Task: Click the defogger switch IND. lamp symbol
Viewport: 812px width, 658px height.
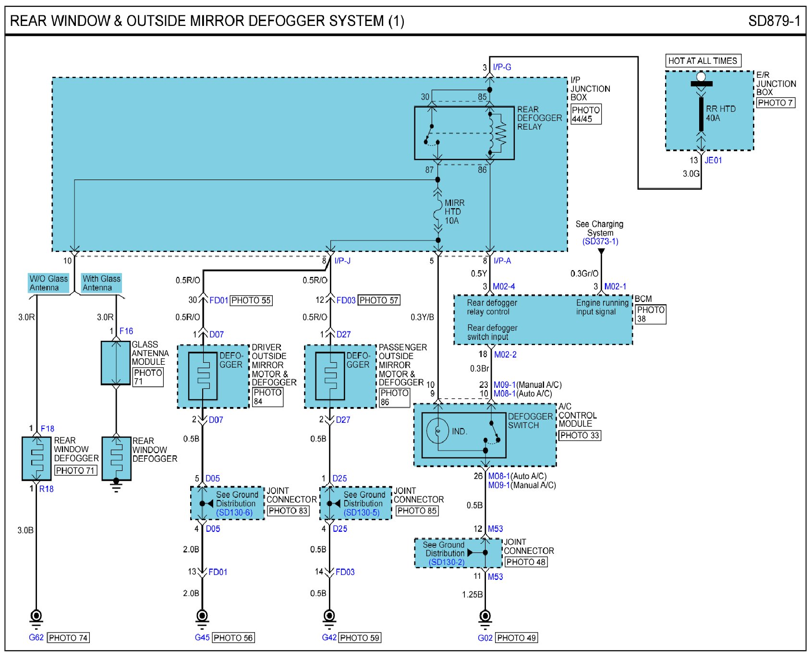Action: tap(437, 431)
